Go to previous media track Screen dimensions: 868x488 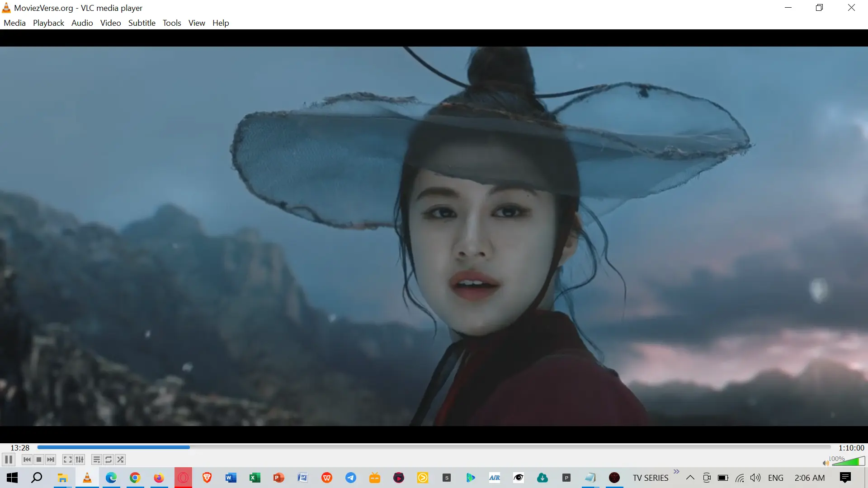tap(27, 460)
